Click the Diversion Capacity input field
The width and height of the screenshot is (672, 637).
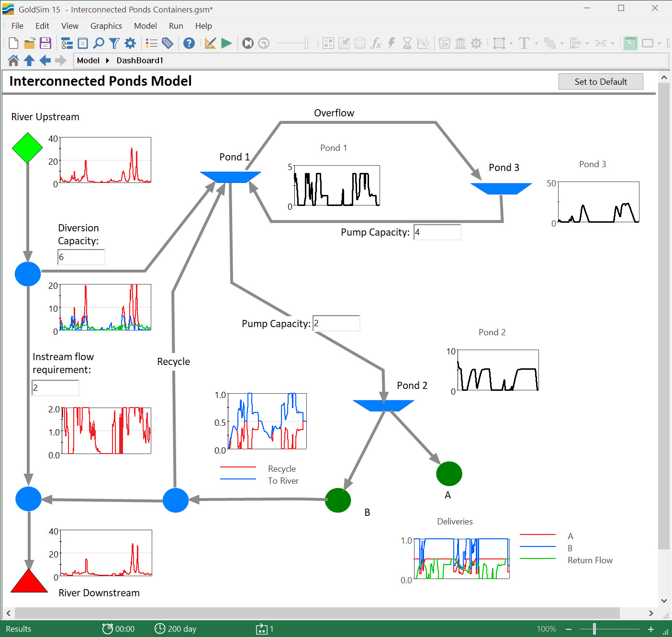tap(80, 257)
